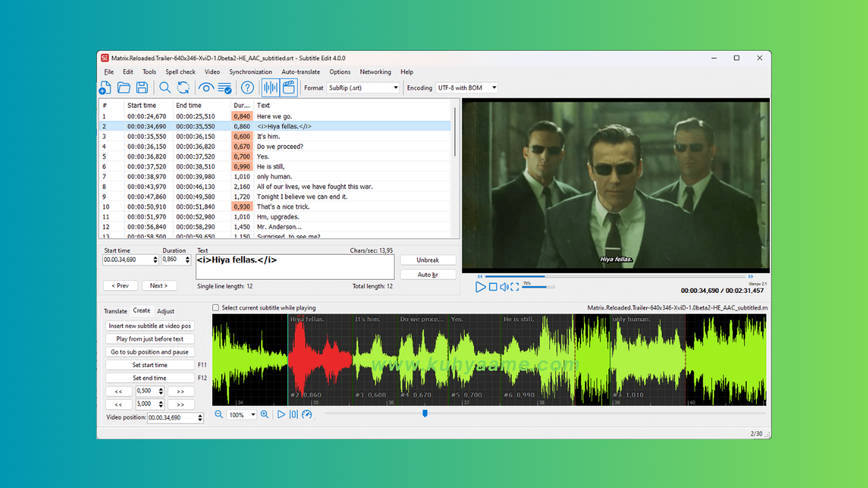Image resolution: width=868 pixels, height=488 pixels.
Task: Mute the video with speaker icon
Action: tap(504, 287)
